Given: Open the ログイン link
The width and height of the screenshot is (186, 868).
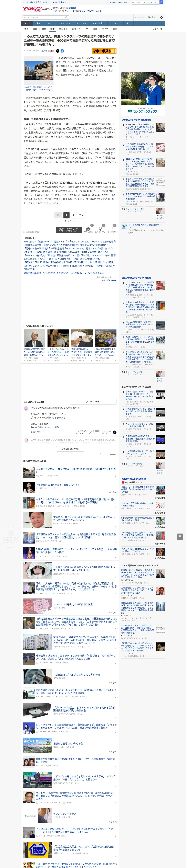Looking at the screenshot, I should (57, 11).
